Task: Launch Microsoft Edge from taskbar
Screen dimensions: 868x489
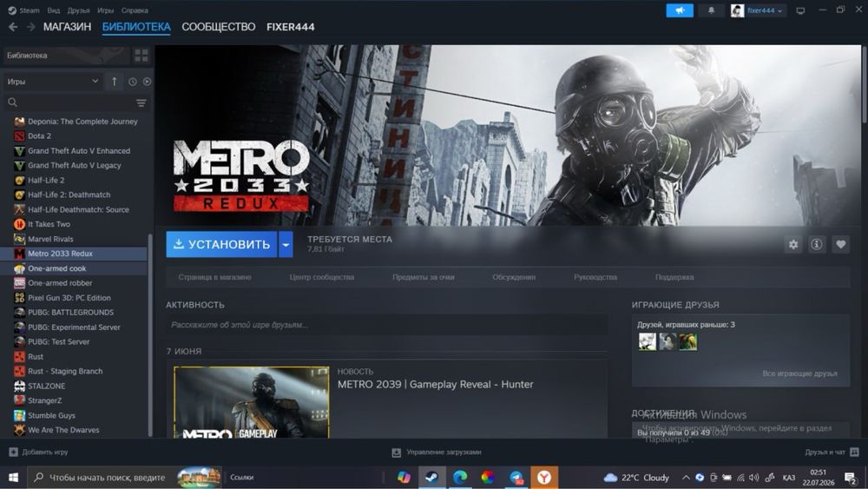Action: point(459,477)
